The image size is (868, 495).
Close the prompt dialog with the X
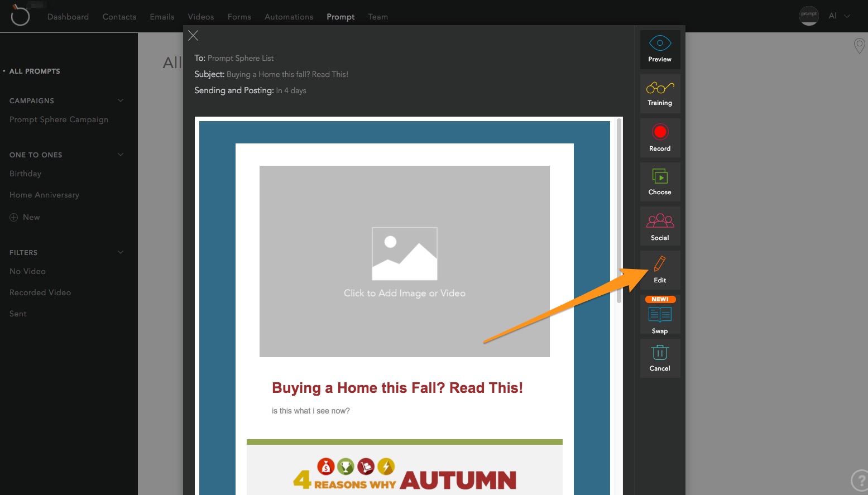[193, 36]
